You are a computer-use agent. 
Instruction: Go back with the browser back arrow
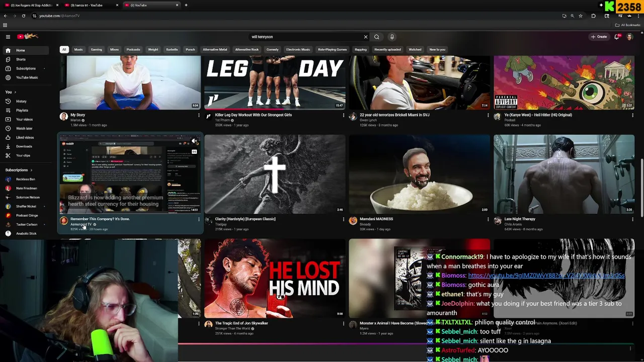[x=5, y=16]
